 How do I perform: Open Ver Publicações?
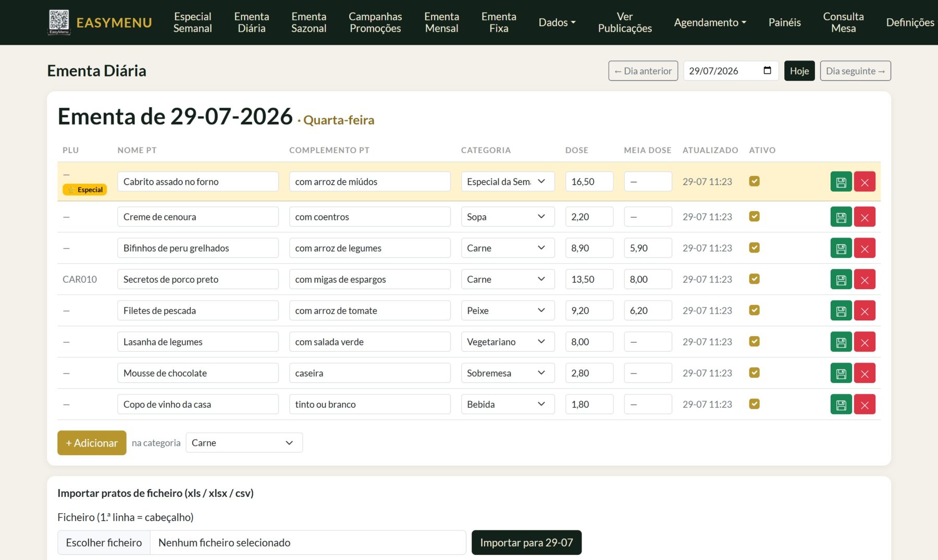click(625, 22)
